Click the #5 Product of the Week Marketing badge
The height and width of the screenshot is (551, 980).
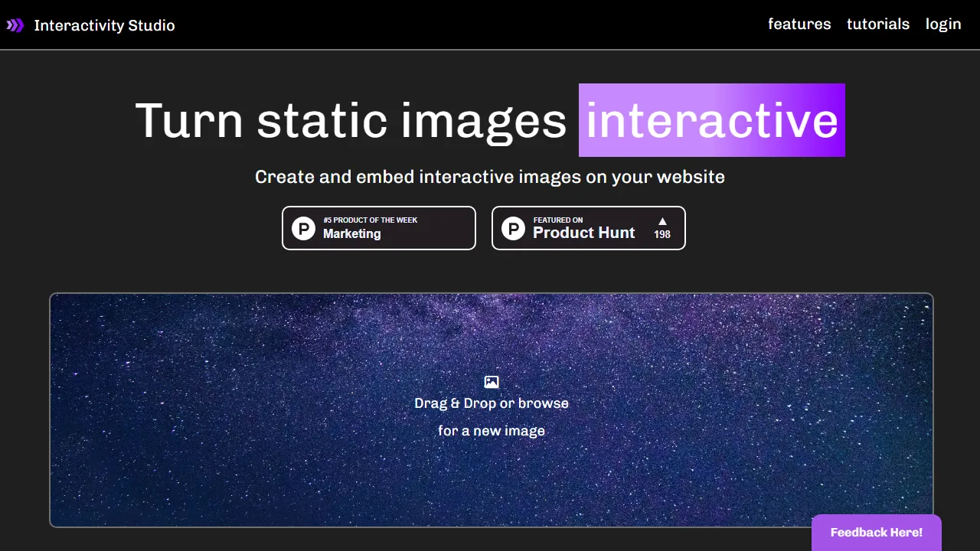379,228
